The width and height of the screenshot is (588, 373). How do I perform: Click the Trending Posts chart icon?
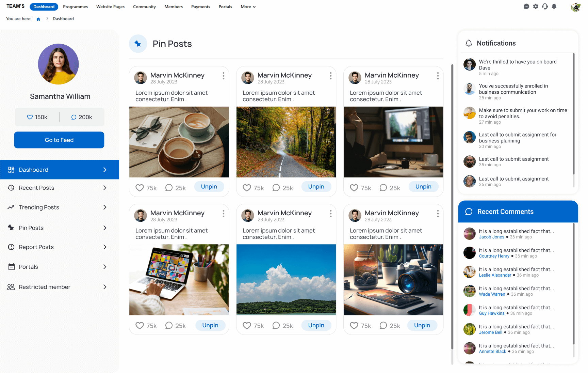pyautogui.click(x=11, y=207)
